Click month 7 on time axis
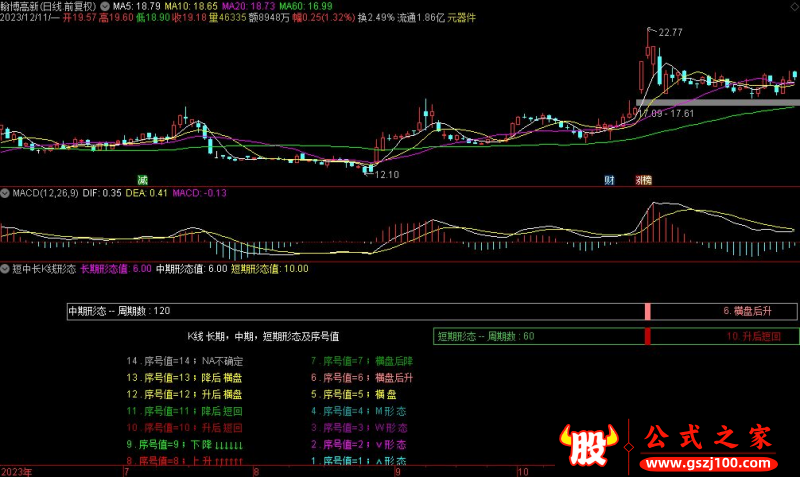 [126, 472]
